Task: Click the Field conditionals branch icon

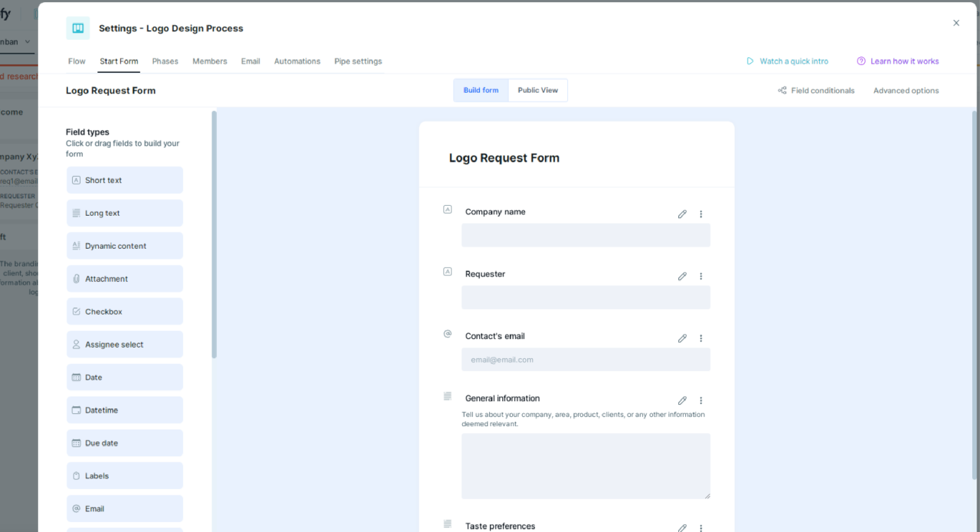Action: (x=782, y=90)
